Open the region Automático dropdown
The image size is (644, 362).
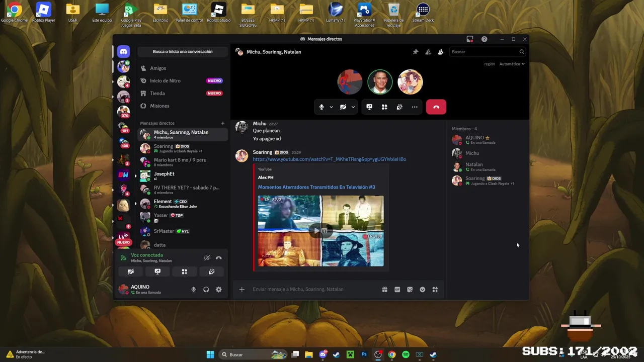coord(512,64)
